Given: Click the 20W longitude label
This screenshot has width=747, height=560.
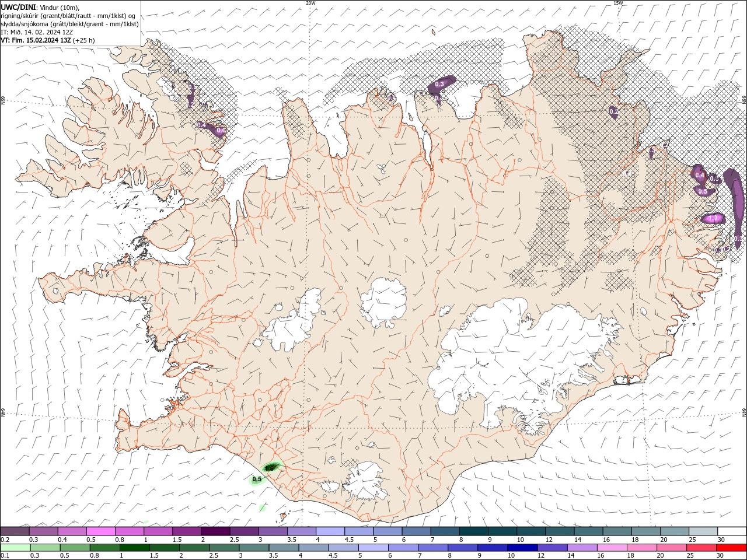Looking at the screenshot, I should click(x=310, y=3).
